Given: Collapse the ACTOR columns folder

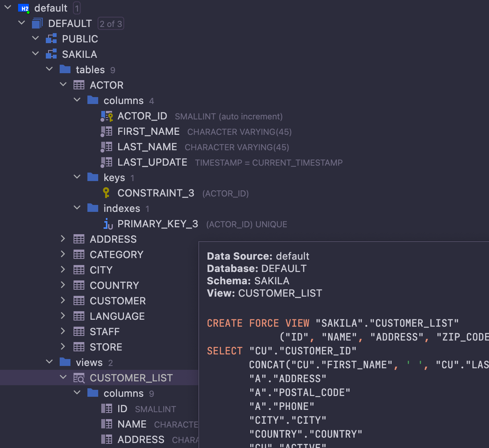Looking at the screenshot, I should tap(77, 100).
